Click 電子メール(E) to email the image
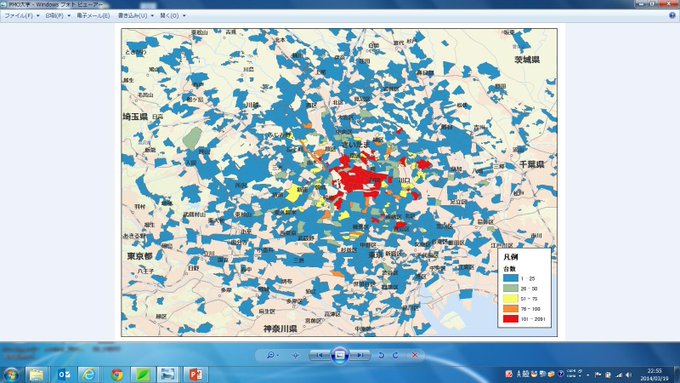 (x=93, y=16)
